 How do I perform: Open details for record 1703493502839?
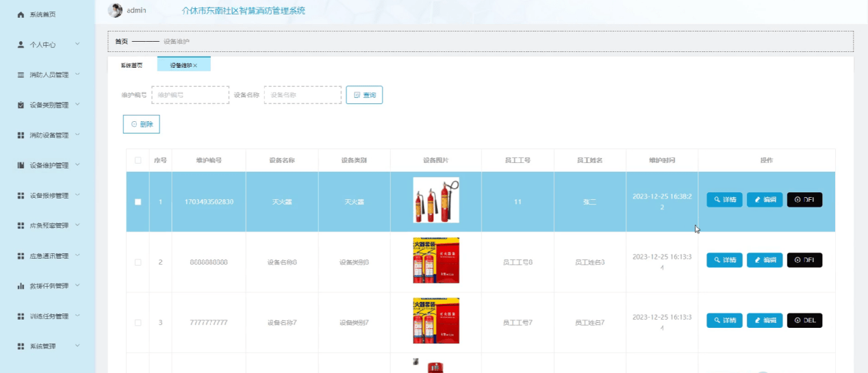(724, 200)
